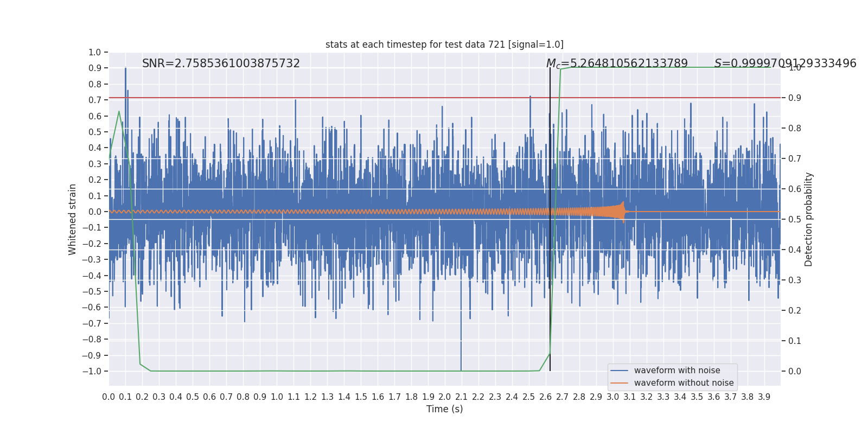
Task: Click the S=0.9999 score annotation
Action: pyautogui.click(x=785, y=63)
